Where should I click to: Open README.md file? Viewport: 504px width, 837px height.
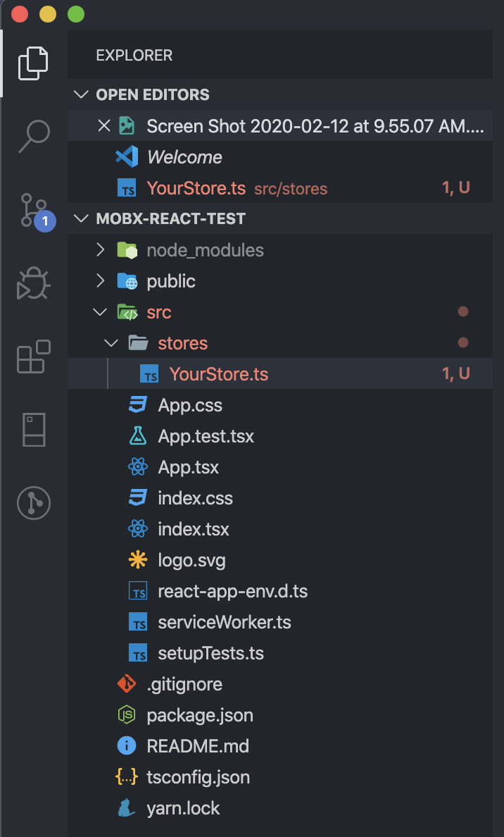[280, 746]
